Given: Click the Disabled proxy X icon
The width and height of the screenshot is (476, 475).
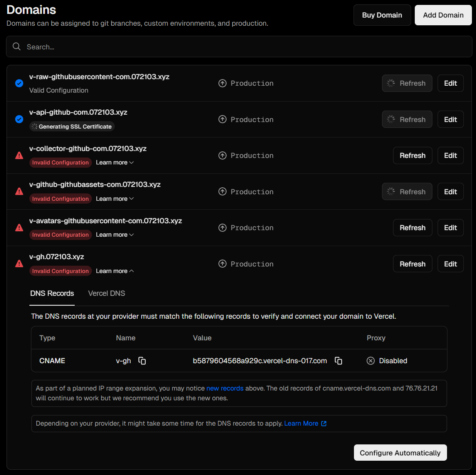Looking at the screenshot, I should coord(371,361).
